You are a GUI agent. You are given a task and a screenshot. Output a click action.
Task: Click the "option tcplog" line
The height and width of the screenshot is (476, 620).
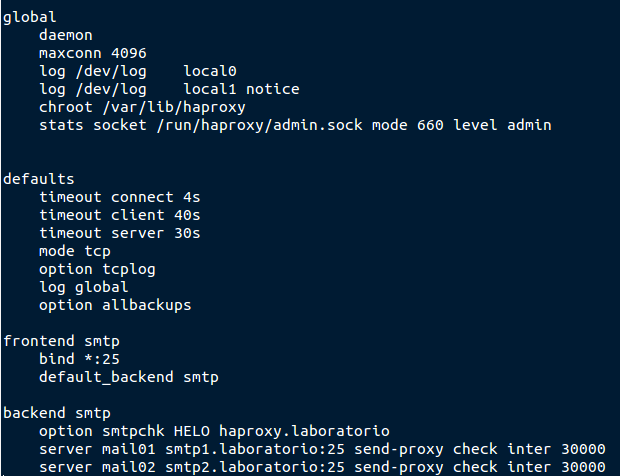(x=97, y=269)
